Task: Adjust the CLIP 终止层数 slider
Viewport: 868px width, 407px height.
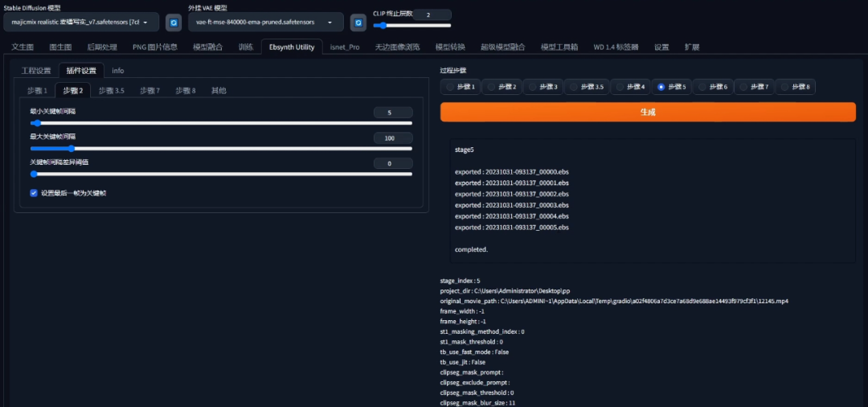Action: point(411,26)
